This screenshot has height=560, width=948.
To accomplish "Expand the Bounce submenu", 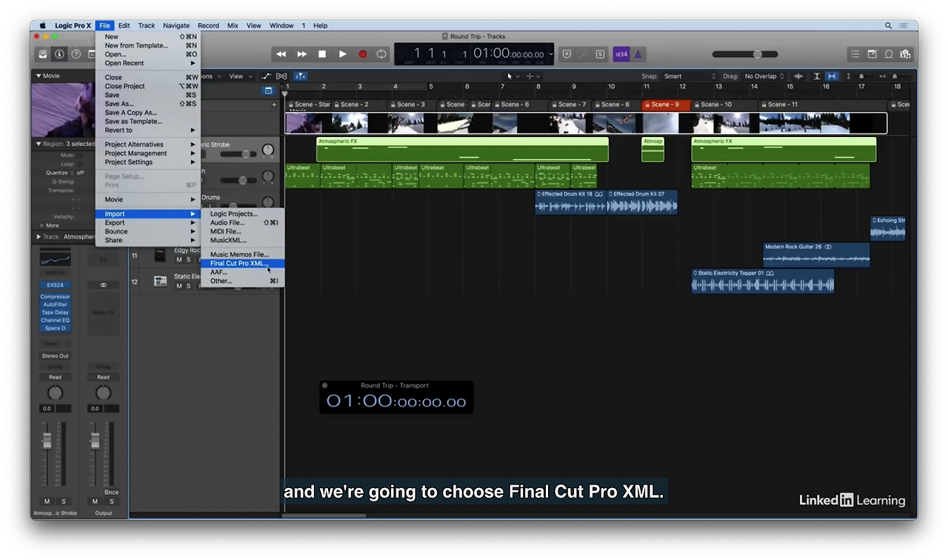I will 148,231.
